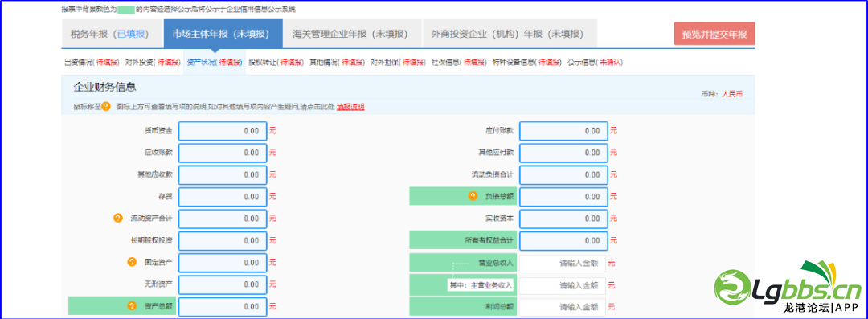Screen dimensions: 868x319
Task: Go to 出资情况 sub-tab
Action: 92,63
